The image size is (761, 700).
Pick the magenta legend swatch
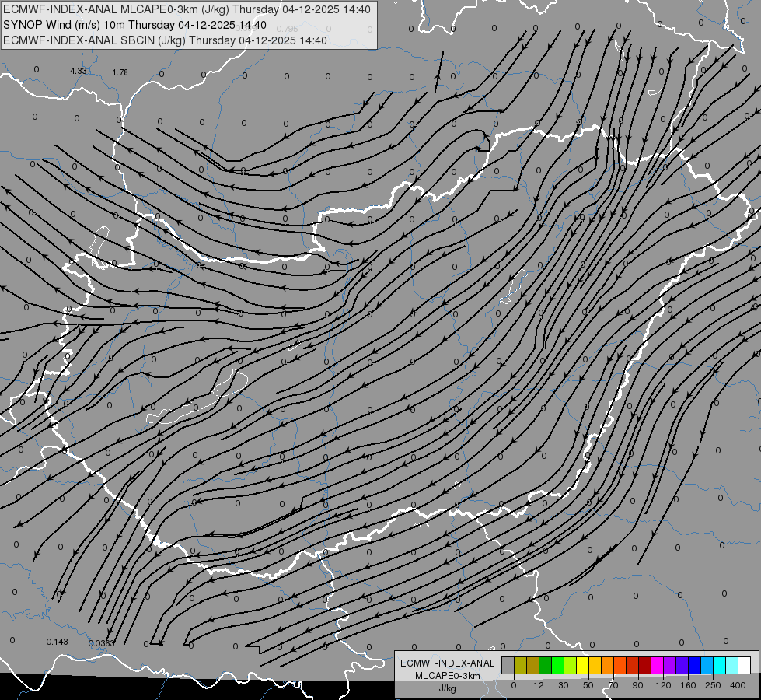[x=658, y=665]
